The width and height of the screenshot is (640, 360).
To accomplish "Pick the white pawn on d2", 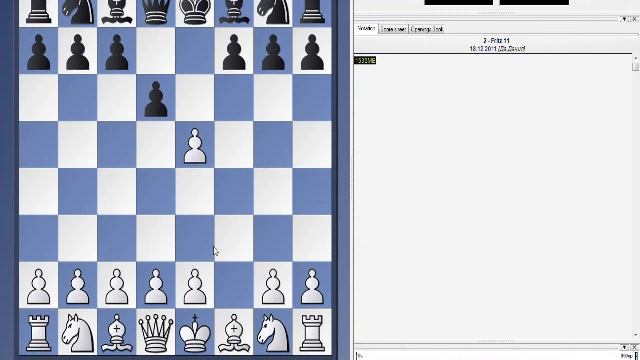I will [156, 286].
